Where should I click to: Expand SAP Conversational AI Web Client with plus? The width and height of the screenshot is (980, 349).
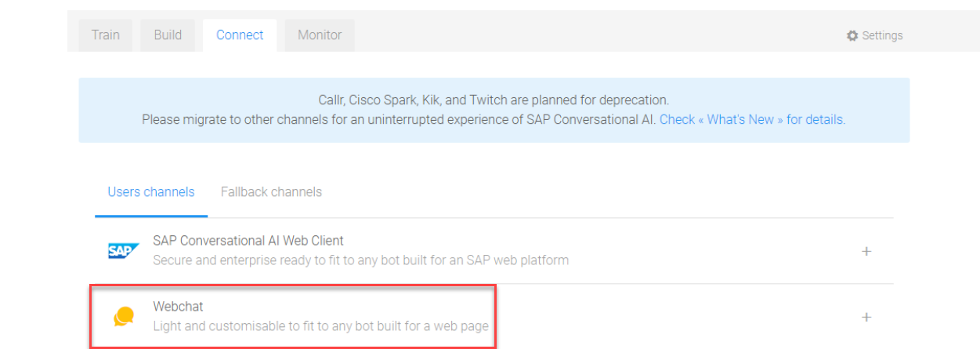point(866,252)
